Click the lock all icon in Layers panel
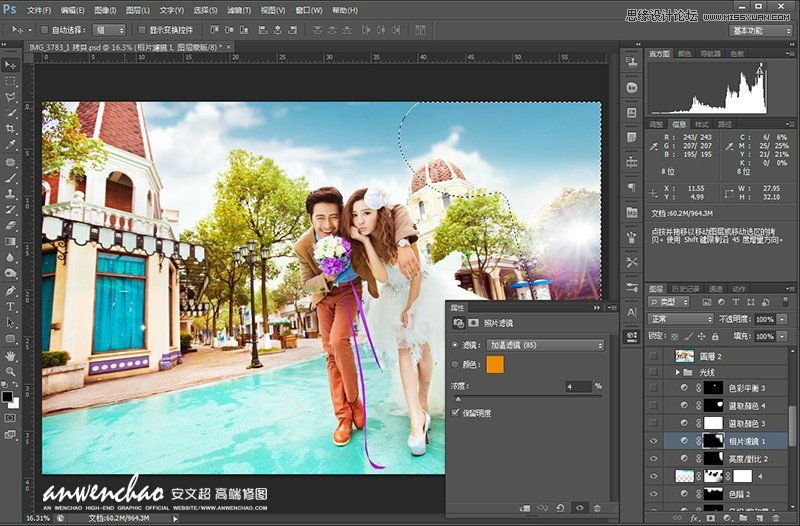This screenshot has width=800, height=526. pyautogui.click(x=715, y=336)
